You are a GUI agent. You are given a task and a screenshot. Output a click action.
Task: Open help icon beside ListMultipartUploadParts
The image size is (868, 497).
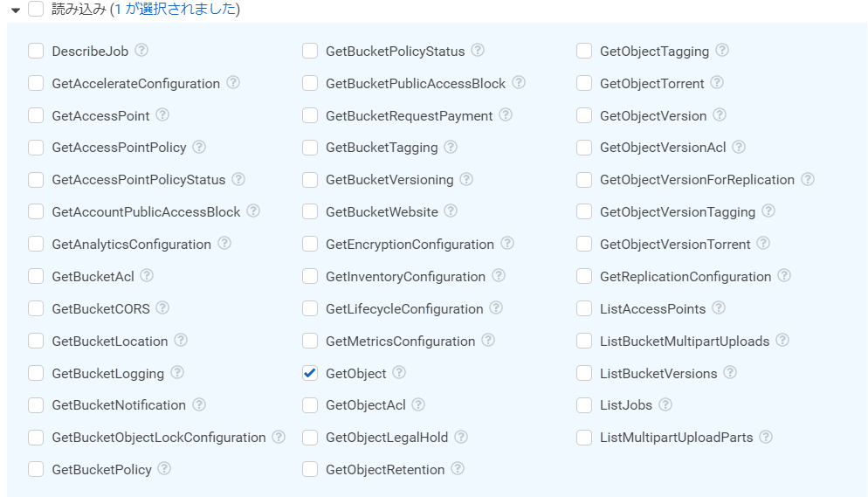pyautogui.click(x=766, y=437)
